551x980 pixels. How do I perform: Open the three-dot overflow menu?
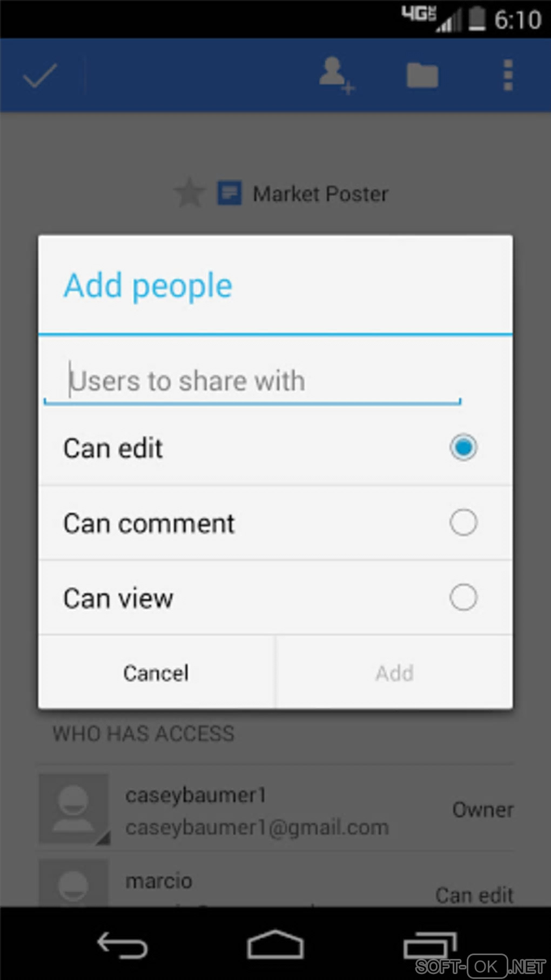[507, 75]
